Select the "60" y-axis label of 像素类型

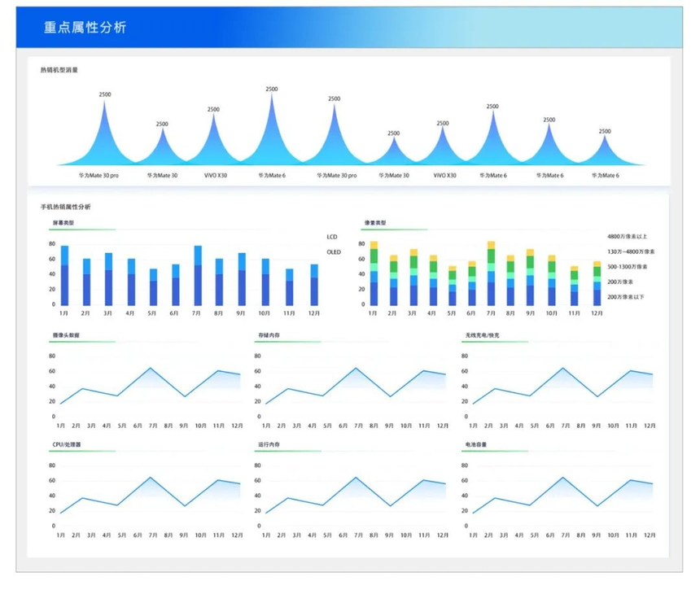pos(361,260)
